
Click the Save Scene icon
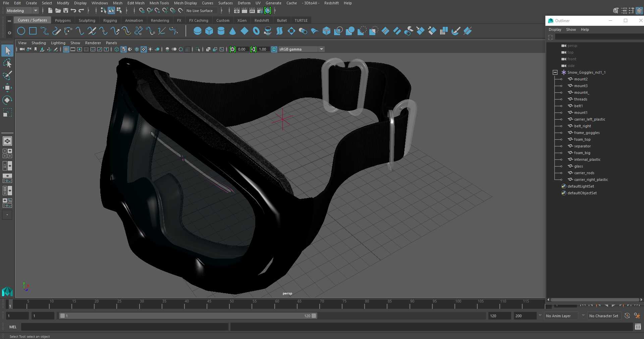(x=66, y=11)
